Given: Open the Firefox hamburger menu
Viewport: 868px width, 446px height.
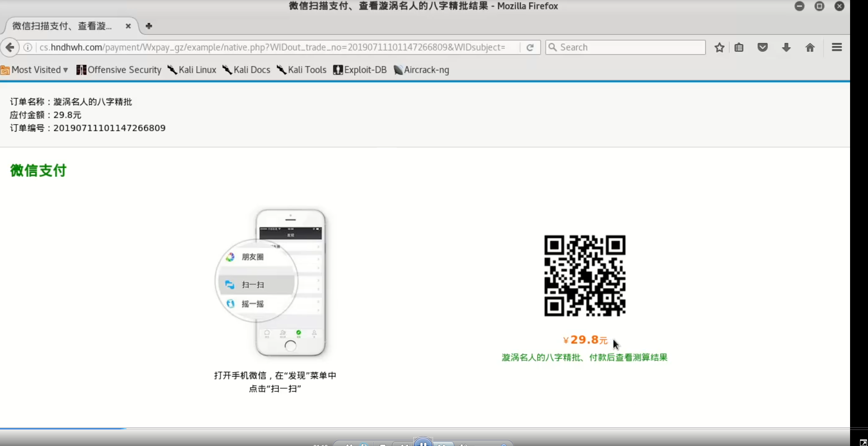Looking at the screenshot, I should (837, 47).
